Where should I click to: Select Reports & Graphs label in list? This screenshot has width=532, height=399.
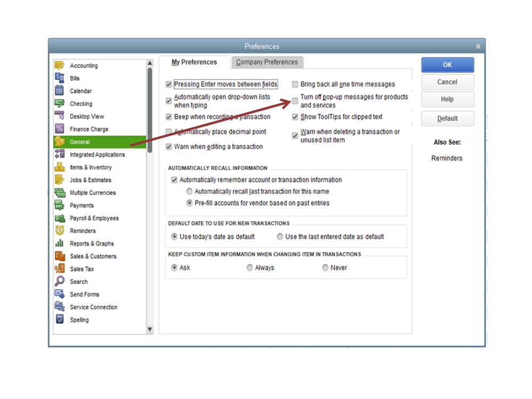92,243
